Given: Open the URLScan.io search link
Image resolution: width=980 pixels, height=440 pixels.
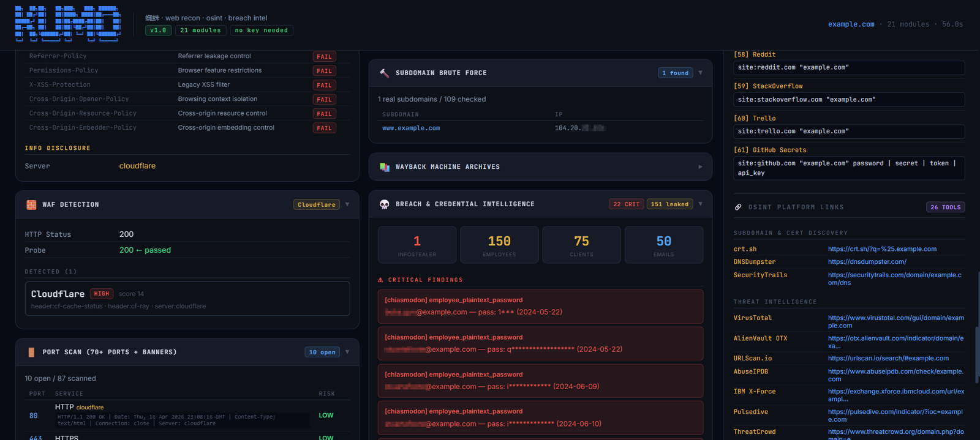Looking at the screenshot, I should pos(888,359).
